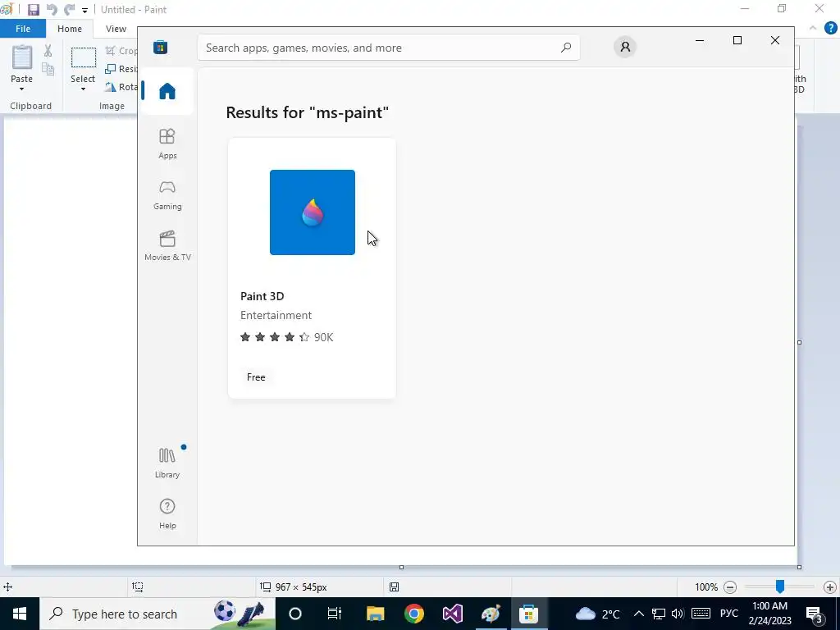Open the Windows Start menu
The width and height of the screenshot is (840, 630).
pyautogui.click(x=20, y=614)
